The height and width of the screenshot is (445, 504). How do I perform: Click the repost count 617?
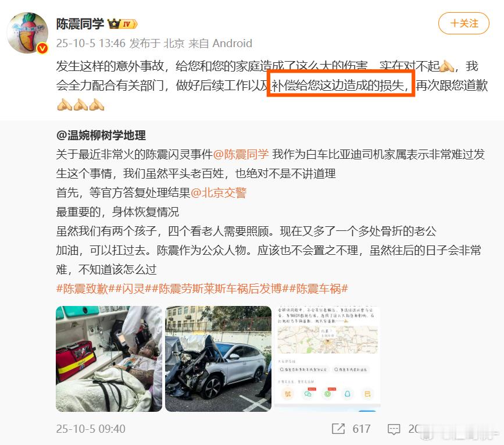[361, 429]
